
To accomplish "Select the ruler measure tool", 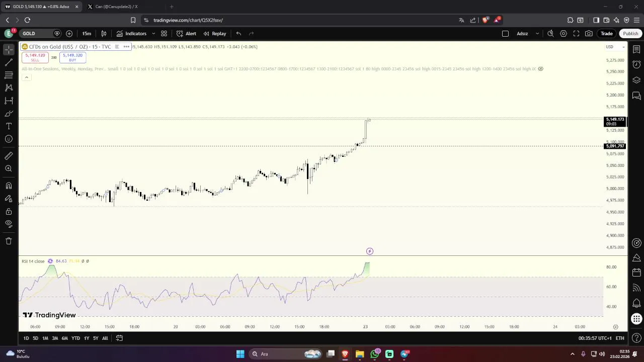I will tap(9, 156).
